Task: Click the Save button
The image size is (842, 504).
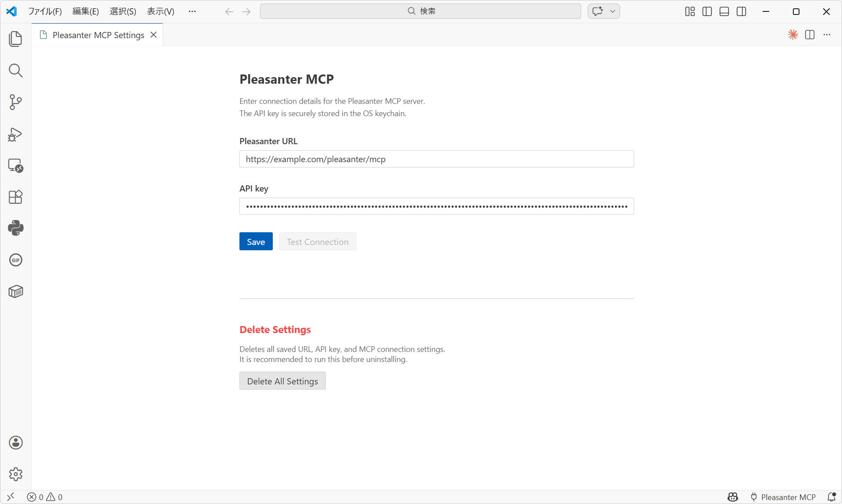Action: coord(256,241)
